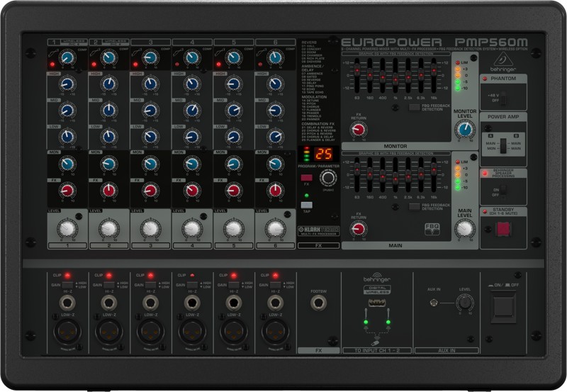
Task: Click Monitor section FX RETURN knob
Action: click(359, 129)
